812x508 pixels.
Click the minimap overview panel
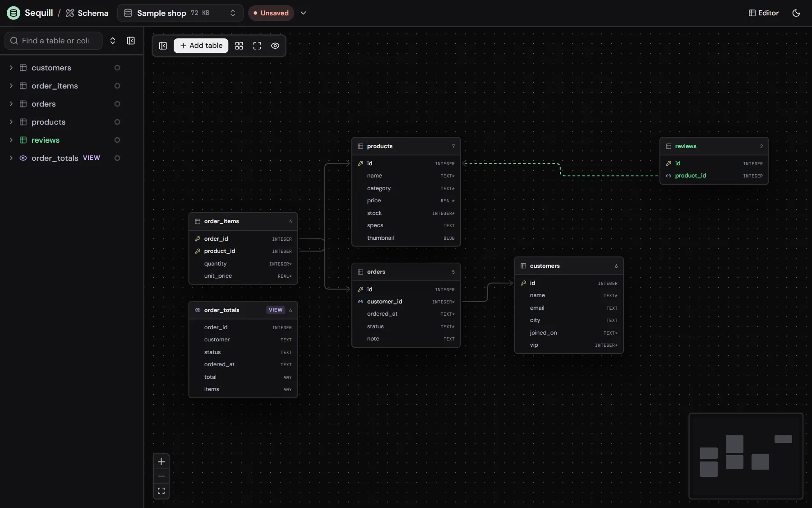(x=746, y=456)
